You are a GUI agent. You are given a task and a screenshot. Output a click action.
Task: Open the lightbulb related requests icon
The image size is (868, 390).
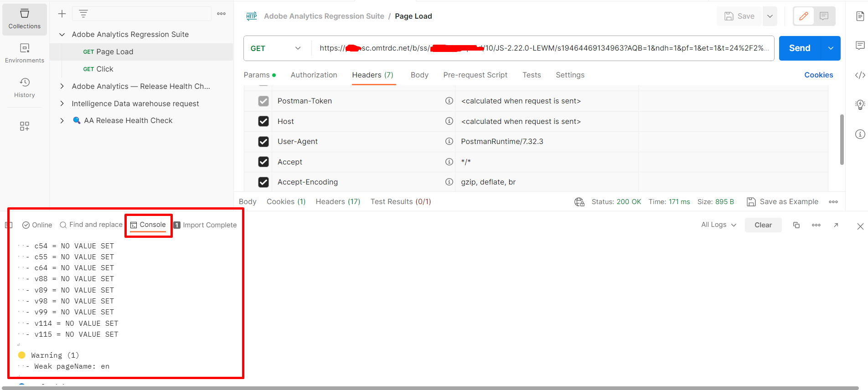[860, 105]
